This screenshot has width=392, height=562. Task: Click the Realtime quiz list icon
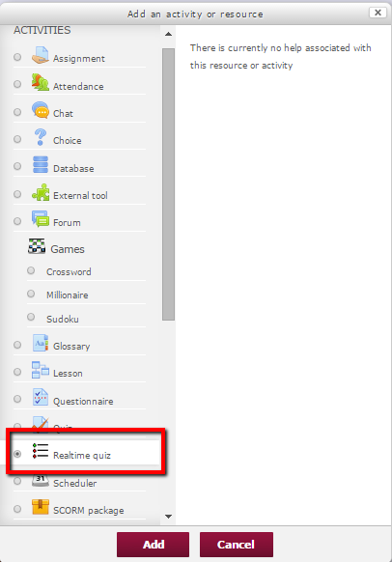pos(41,451)
